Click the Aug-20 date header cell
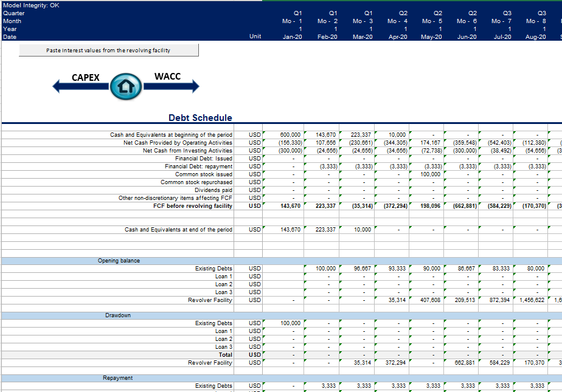The image size is (562, 392). coord(535,36)
